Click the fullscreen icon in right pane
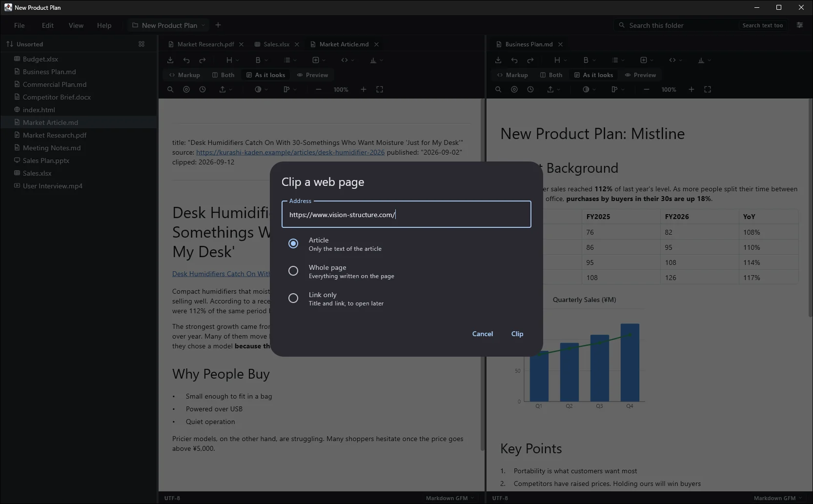This screenshot has width=813, height=504. 708,89
